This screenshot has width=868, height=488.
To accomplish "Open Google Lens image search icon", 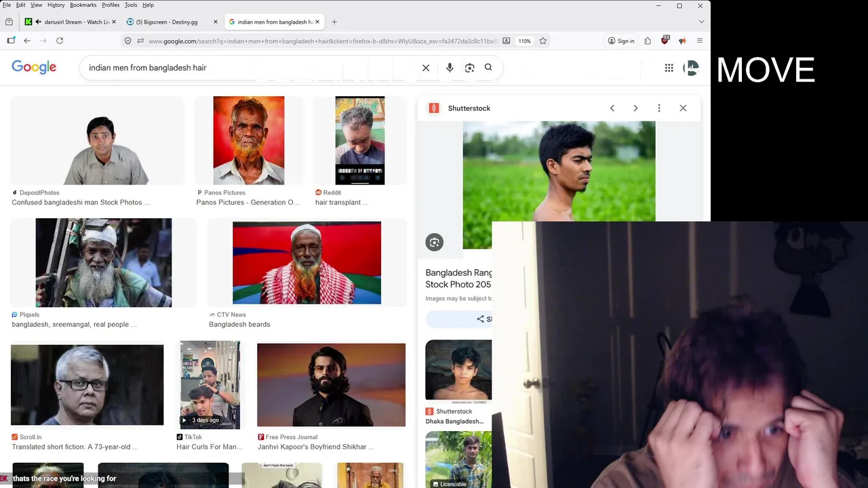I will pos(469,68).
